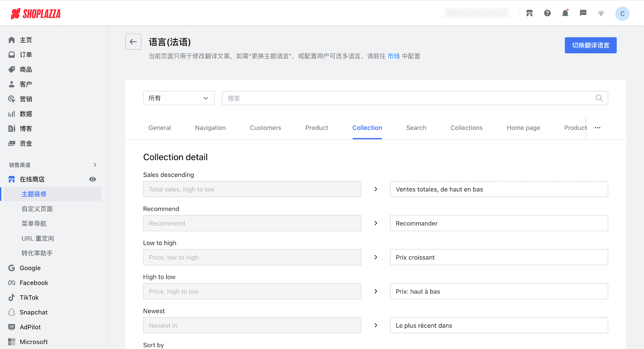Click the search magnifier icon
This screenshot has height=349, width=644.
pos(599,98)
